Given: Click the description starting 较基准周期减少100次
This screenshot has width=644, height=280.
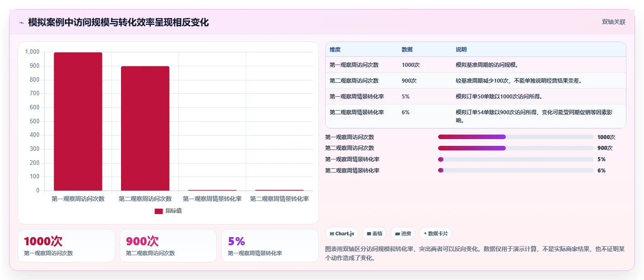Looking at the screenshot, I should click(520, 81).
